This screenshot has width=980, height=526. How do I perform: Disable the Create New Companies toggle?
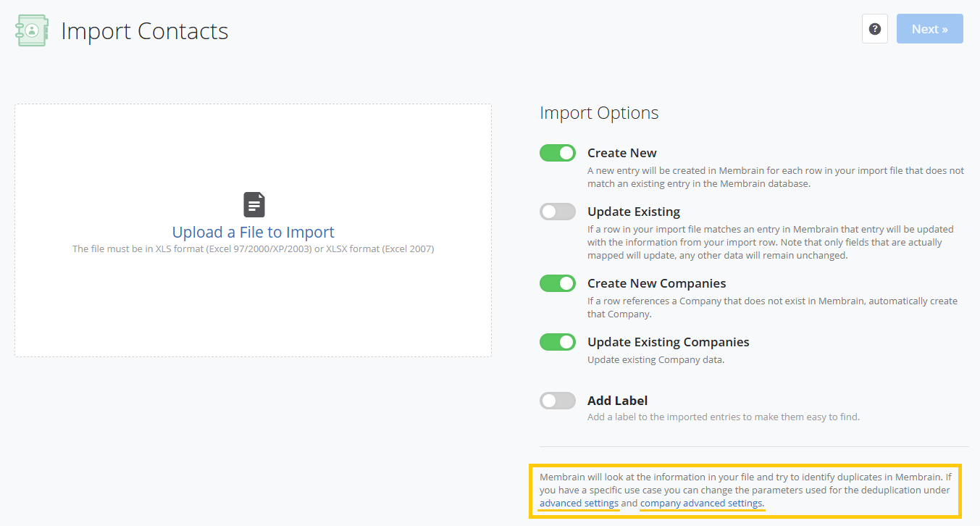[x=557, y=283]
